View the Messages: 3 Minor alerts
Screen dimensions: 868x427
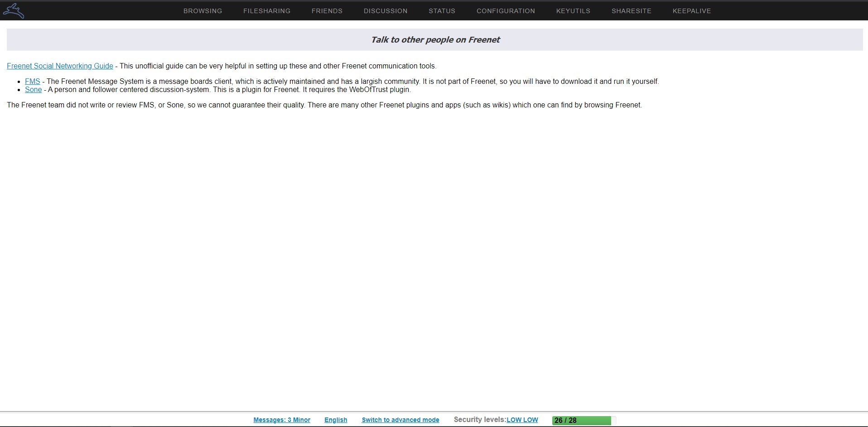pos(282,420)
